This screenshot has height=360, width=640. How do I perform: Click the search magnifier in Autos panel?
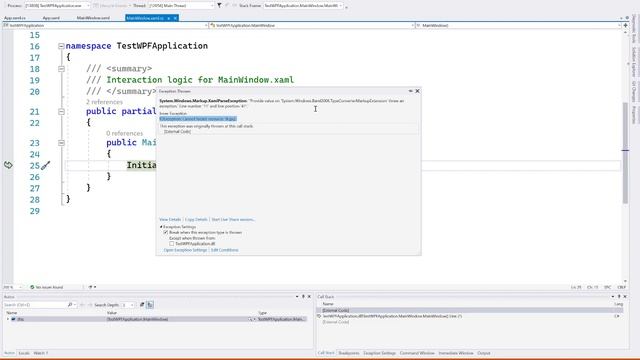(x=70, y=305)
